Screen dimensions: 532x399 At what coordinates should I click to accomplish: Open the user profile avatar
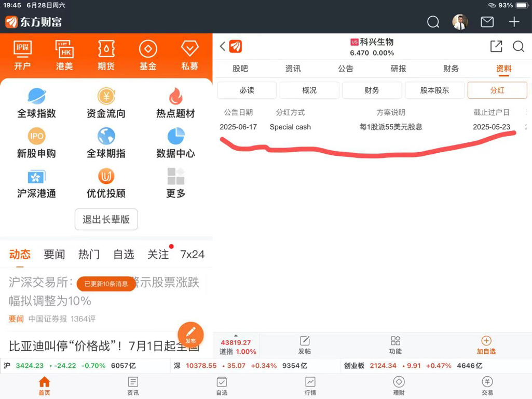tap(460, 22)
